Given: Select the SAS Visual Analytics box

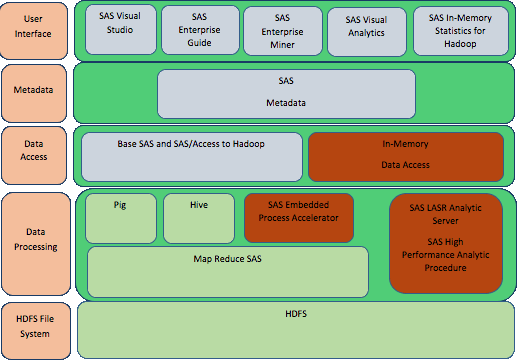Looking at the screenshot, I should click(367, 32).
